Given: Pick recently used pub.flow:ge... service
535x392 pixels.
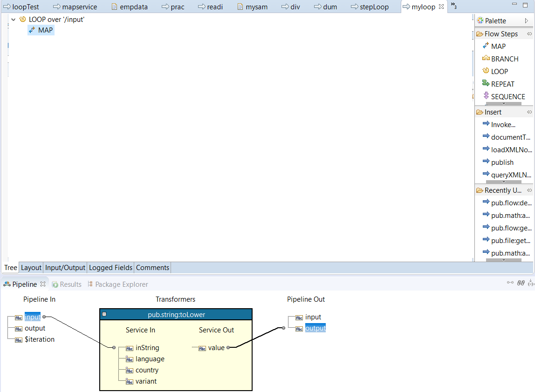Looking at the screenshot, I should click(x=508, y=228).
